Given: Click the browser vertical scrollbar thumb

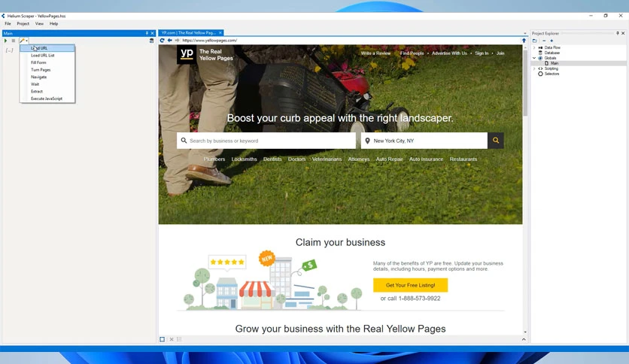Looking at the screenshot, I should tap(525, 83).
